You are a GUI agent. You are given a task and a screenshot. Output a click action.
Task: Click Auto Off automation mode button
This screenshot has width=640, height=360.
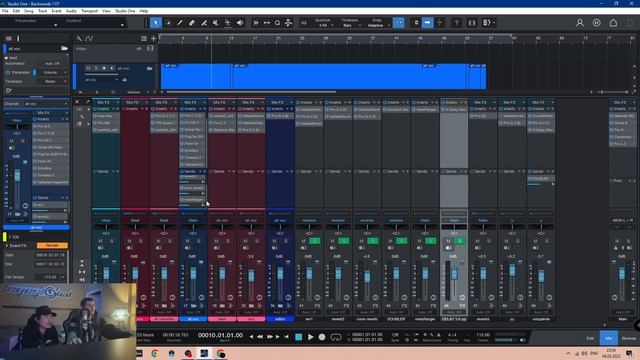(52, 64)
